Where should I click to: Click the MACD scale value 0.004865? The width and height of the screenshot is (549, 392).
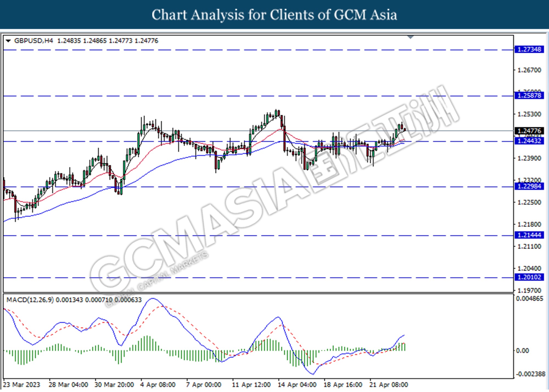click(x=530, y=299)
